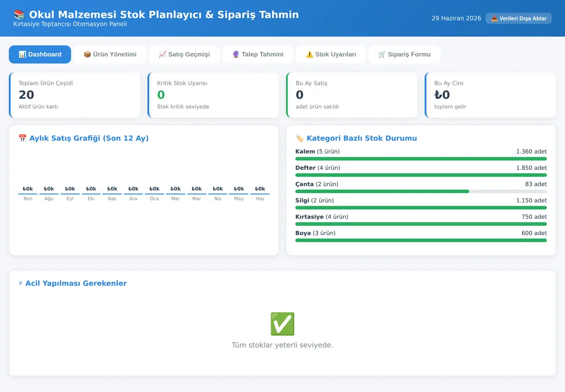Click the books icon in the header

pos(19,15)
